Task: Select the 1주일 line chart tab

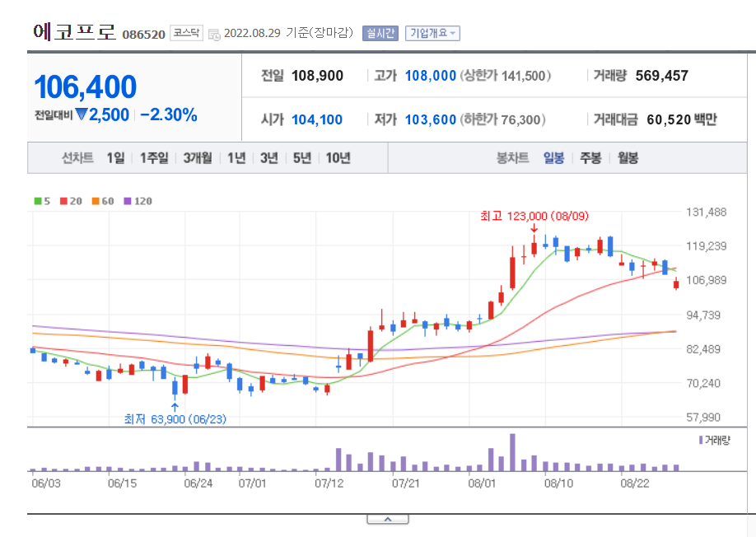Action: 154,157
